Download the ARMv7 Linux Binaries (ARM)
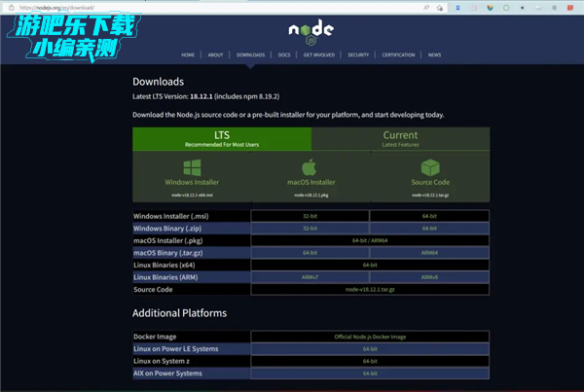 pyautogui.click(x=310, y=277)
